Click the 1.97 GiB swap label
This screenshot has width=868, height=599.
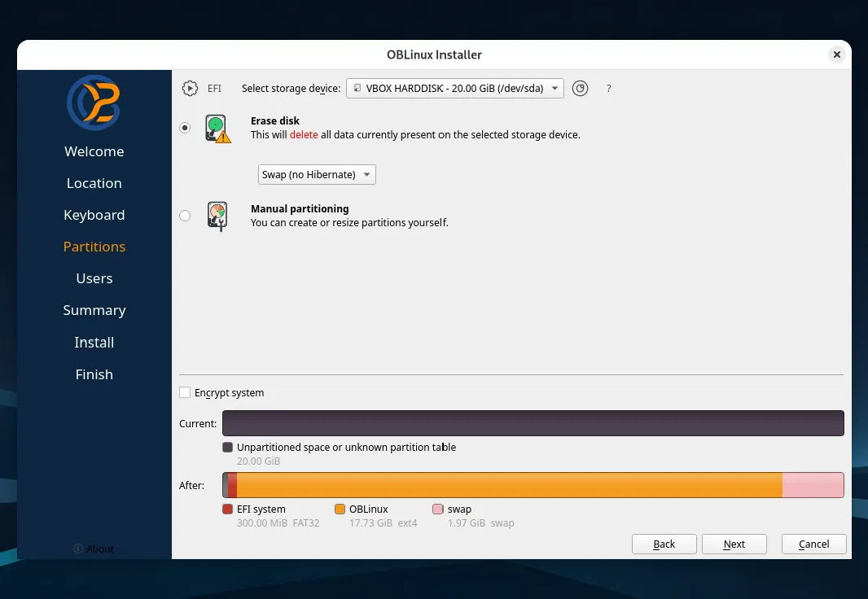coord(481,523)
